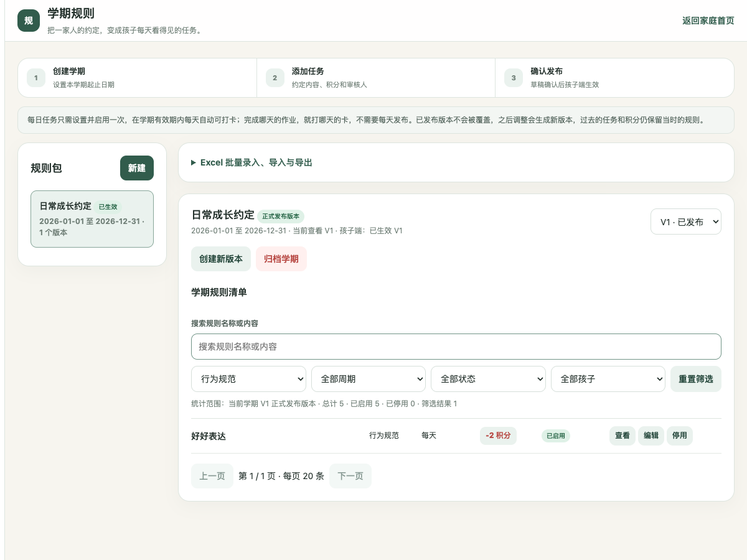Click the 下一页 pagination button
747x560 pixels.
pos(350,476)
